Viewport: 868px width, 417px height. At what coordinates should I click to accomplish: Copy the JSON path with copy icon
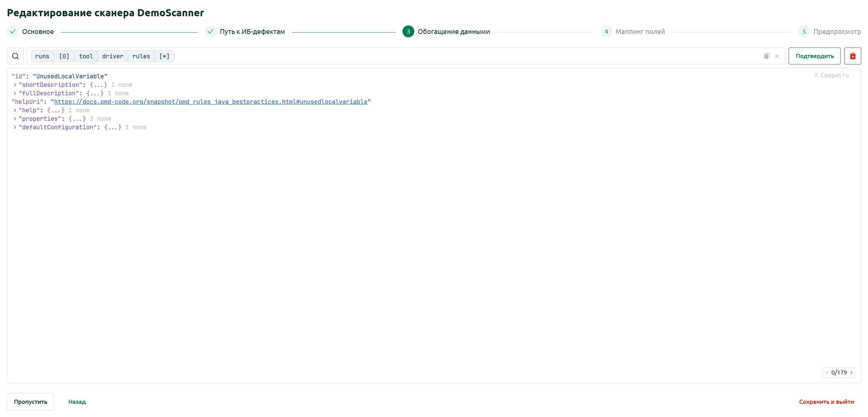pyautogui.click(x=767, y=56)
